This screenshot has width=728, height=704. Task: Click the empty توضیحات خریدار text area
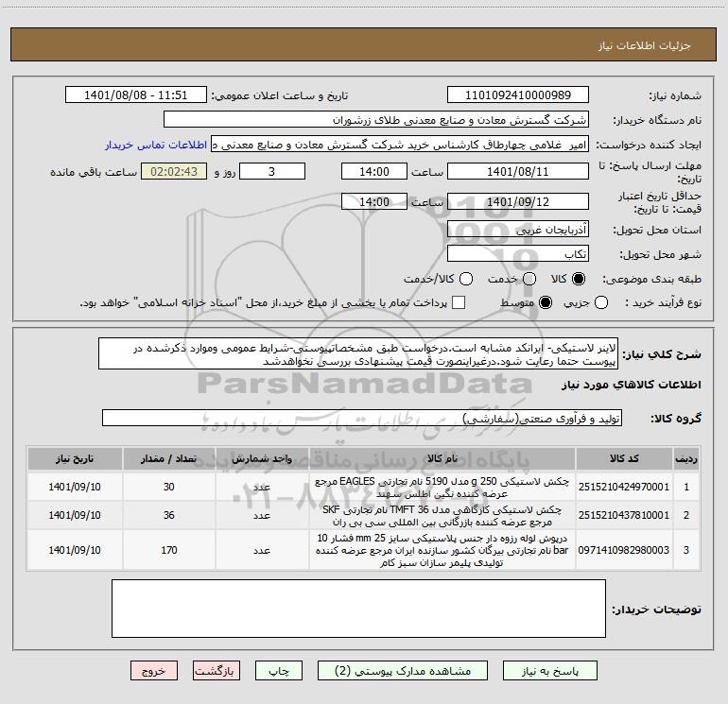point(358,609)
